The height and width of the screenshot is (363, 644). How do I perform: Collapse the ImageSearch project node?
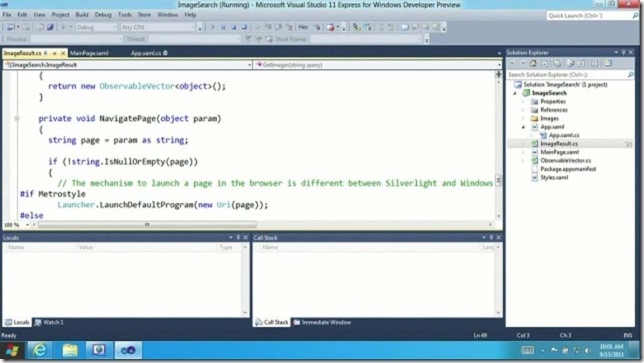515,93
